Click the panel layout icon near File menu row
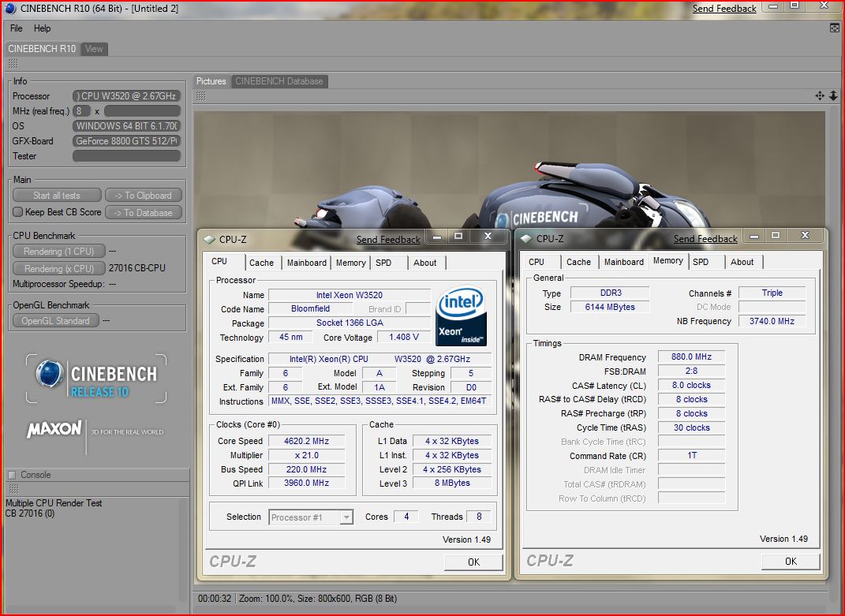The height and width of the screenshot is (616, 845). [x=834, y=28]
